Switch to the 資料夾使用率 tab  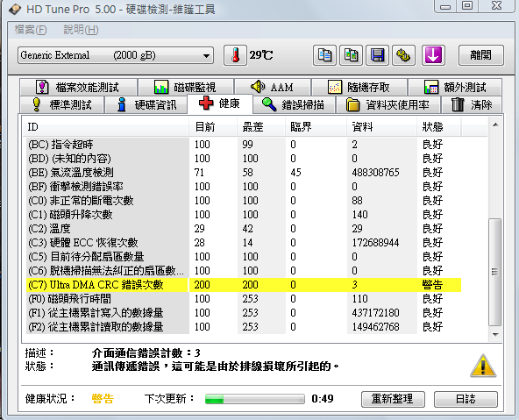tap(387, 104)
